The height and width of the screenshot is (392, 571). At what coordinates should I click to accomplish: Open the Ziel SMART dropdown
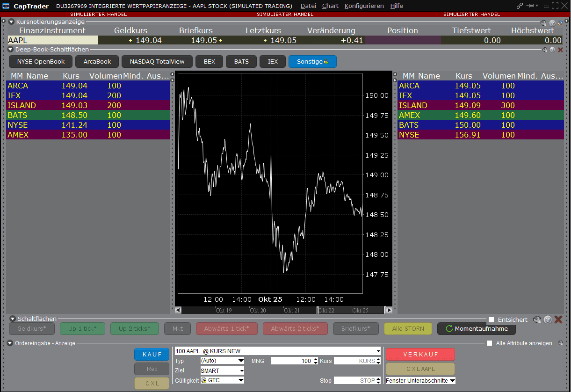[x=222, y=370]
